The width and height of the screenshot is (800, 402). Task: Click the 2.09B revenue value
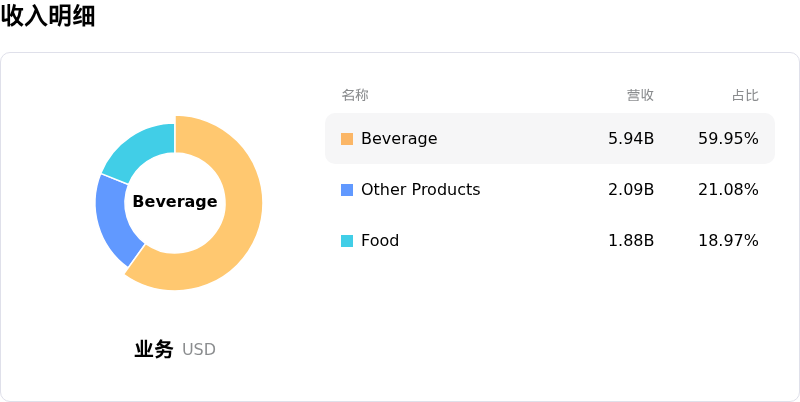point(631,190)
